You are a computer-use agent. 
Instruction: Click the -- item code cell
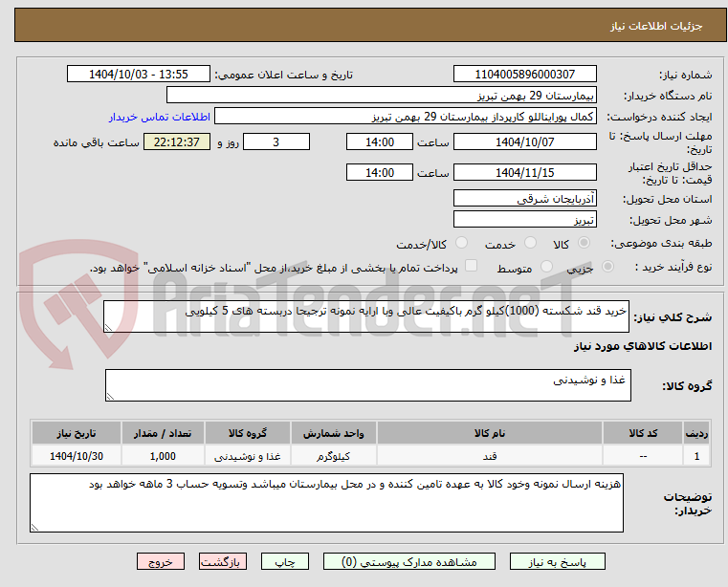643,456
